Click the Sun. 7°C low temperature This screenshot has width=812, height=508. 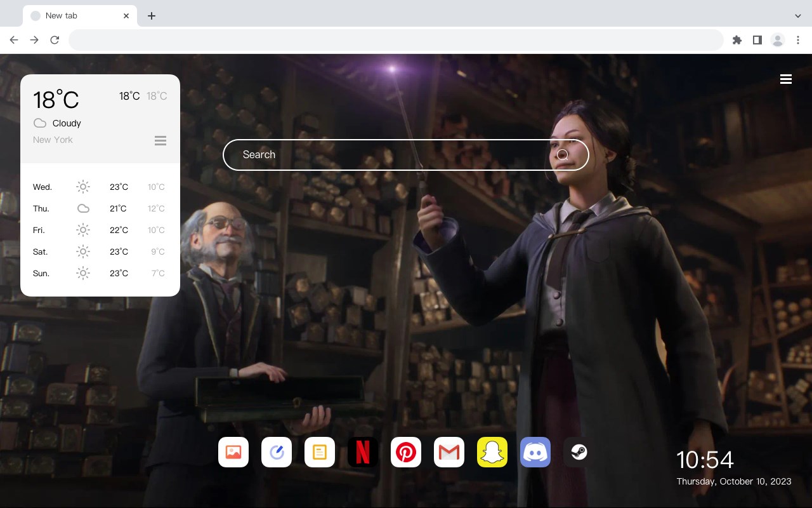pyautogui.click(x=158, y=273)
